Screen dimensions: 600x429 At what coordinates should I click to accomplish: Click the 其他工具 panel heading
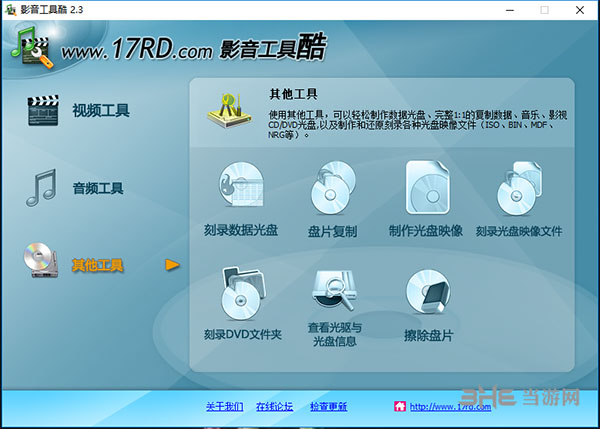[293, 94]
